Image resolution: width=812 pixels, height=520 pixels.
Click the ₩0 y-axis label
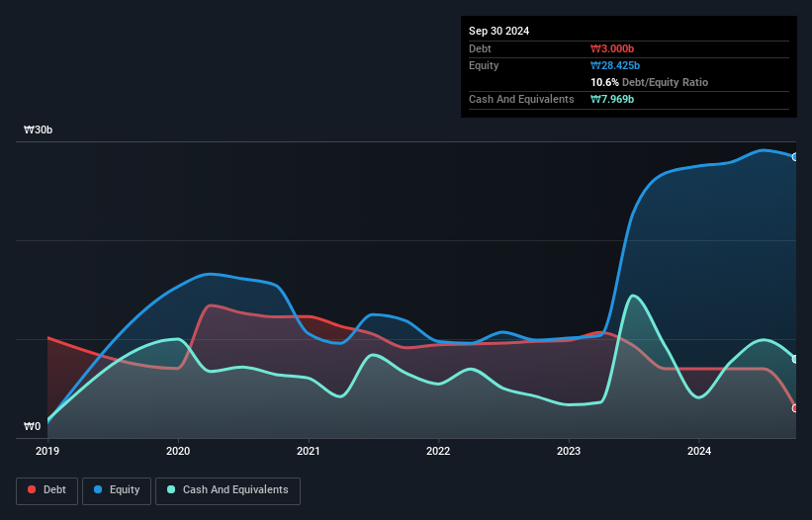tap(32, 426)
